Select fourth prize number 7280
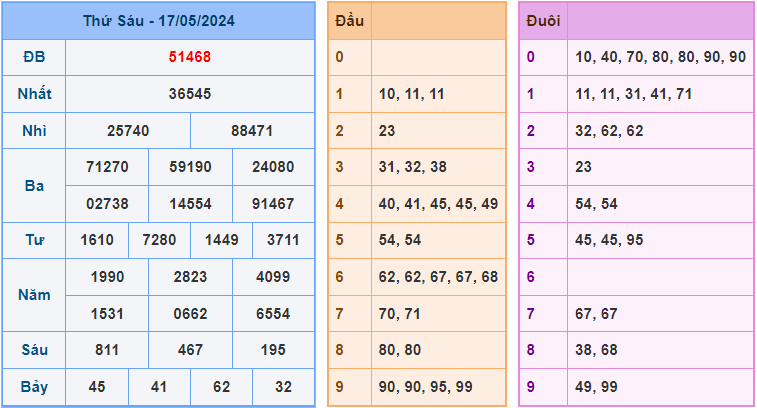 click(x=161, y=240)
